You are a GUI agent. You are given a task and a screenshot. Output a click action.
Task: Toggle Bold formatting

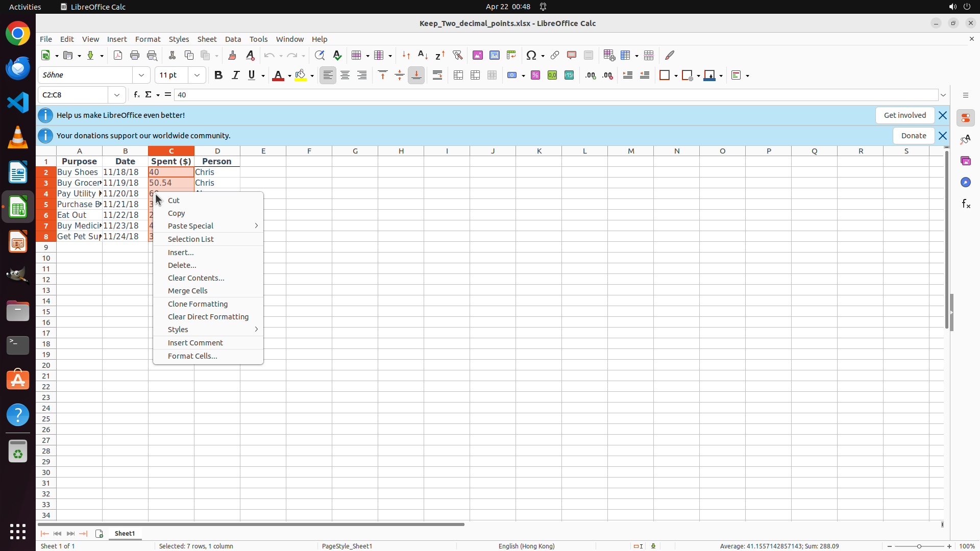218,76
